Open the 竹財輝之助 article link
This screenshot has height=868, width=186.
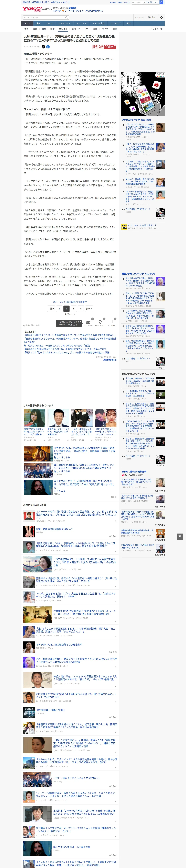(x=84, y=612)
